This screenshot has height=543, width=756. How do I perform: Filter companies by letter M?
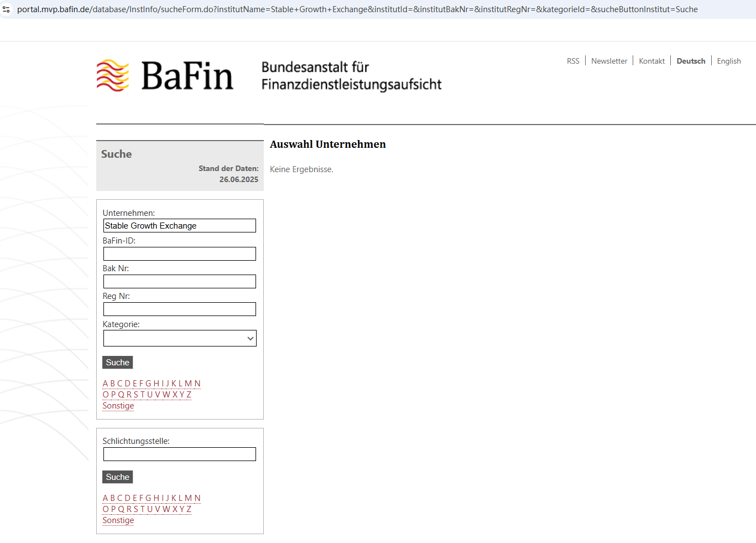189,384
